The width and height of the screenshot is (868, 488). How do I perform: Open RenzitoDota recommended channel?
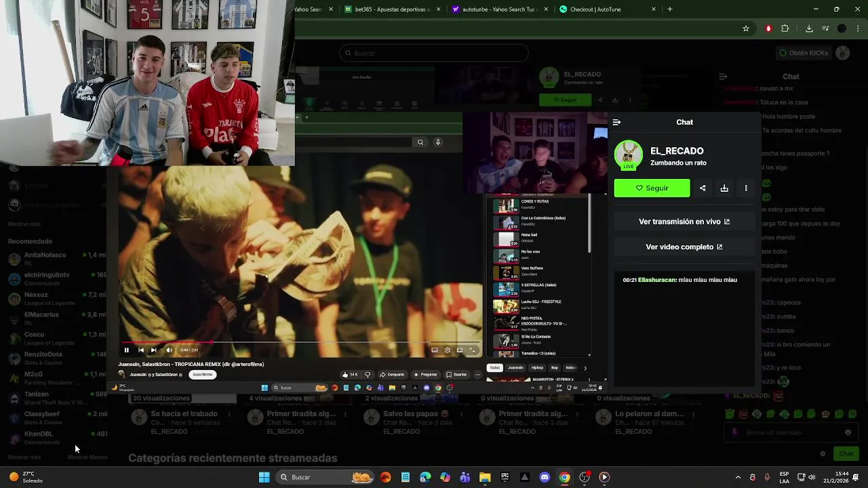[x=57, y=358]
